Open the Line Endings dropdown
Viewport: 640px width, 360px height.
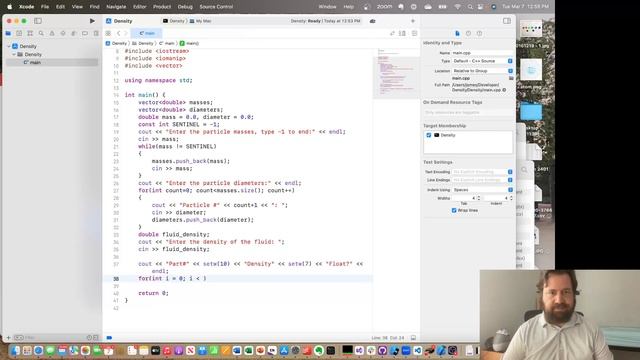coord(482,180)
